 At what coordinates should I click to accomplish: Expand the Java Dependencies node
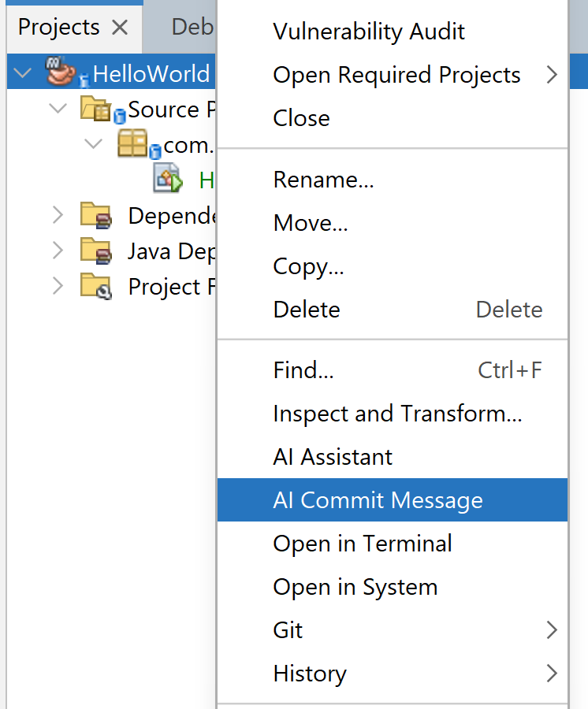point(58,251)
